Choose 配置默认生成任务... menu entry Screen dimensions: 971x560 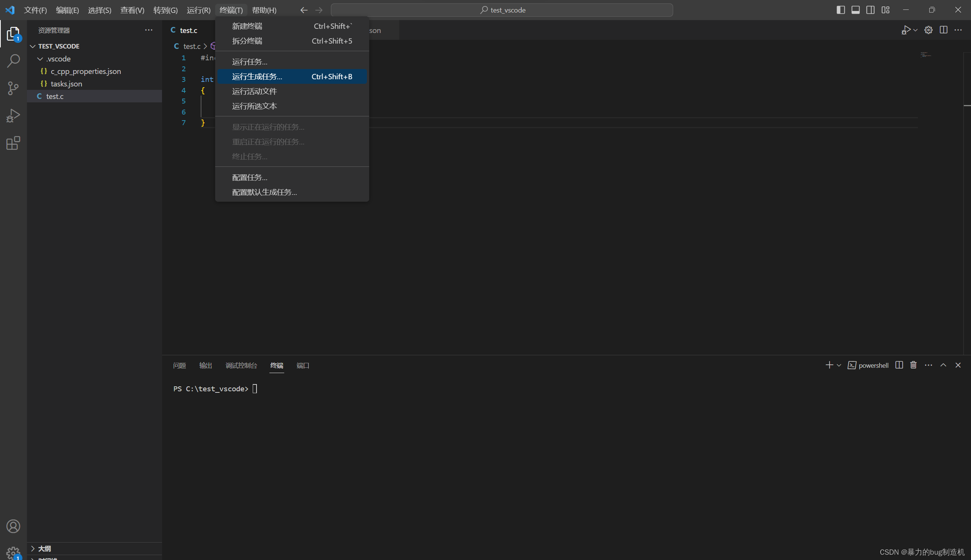point(292,192)
